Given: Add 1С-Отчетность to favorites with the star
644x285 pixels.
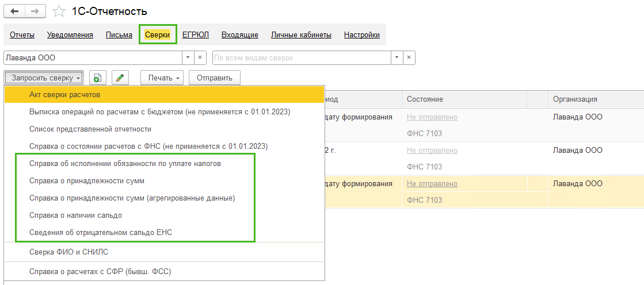Looking at the screenshot, I should (59, 11).
